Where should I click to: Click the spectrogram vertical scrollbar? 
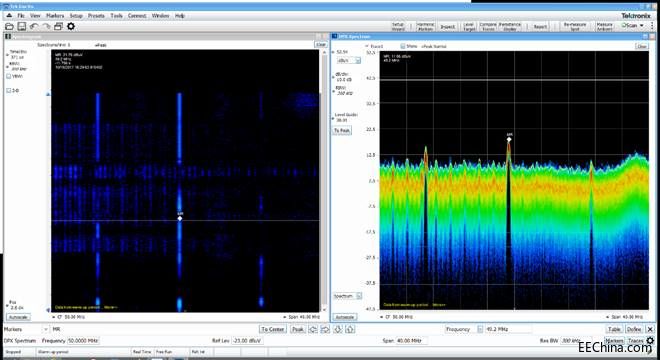coord(324,181)
